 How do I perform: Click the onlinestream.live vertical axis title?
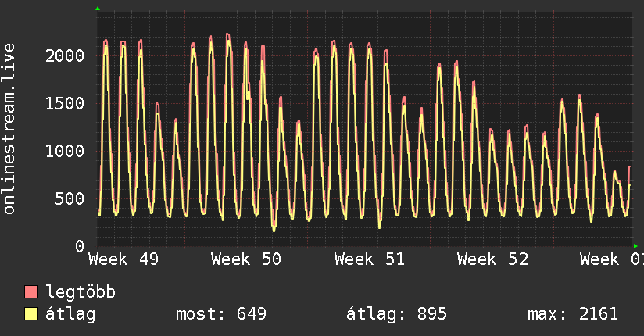coord(9,129)
